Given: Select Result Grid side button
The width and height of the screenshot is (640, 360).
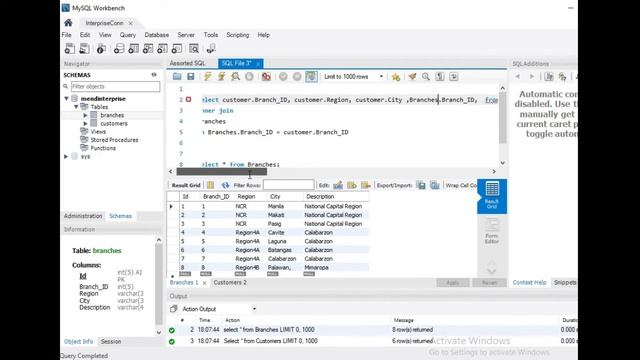Looking at the screenshot, I should [492, 196].
